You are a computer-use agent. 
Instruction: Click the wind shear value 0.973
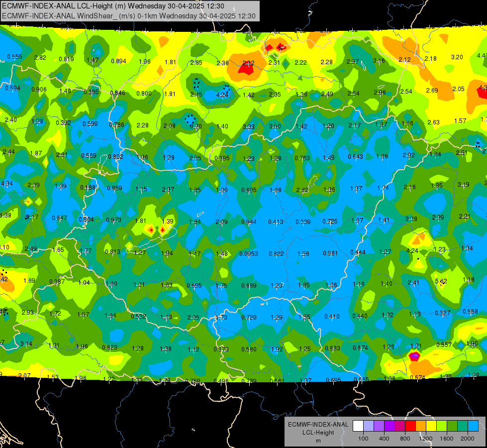coord(114,220)
